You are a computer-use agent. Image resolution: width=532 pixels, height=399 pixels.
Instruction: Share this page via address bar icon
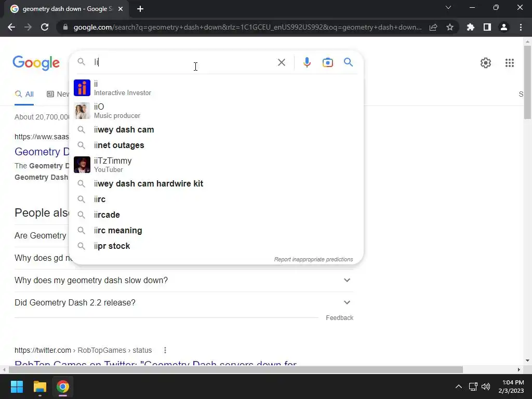click(433, 28)
